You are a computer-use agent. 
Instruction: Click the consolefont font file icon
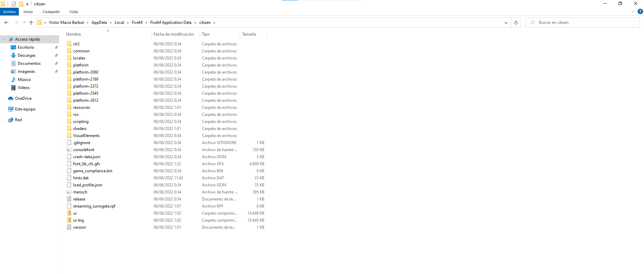click(69, 150)
